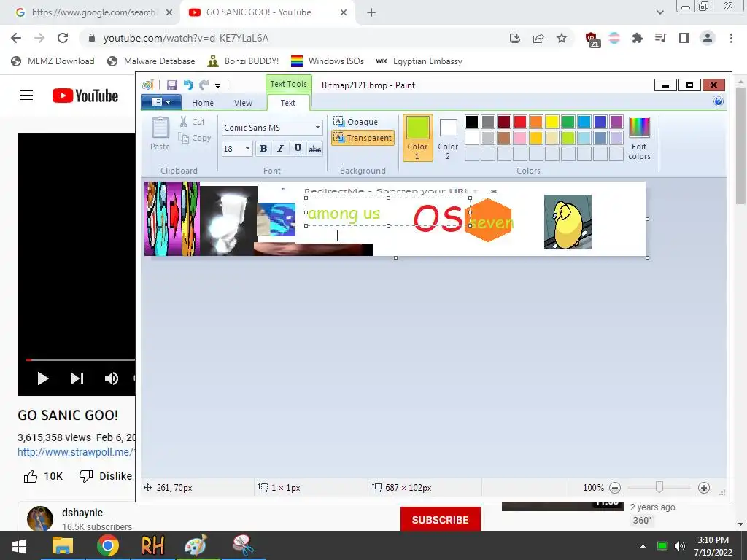Open File Explorer from taskbar
This screenshot has height=560, width=747.
click(x=63, y=545)
